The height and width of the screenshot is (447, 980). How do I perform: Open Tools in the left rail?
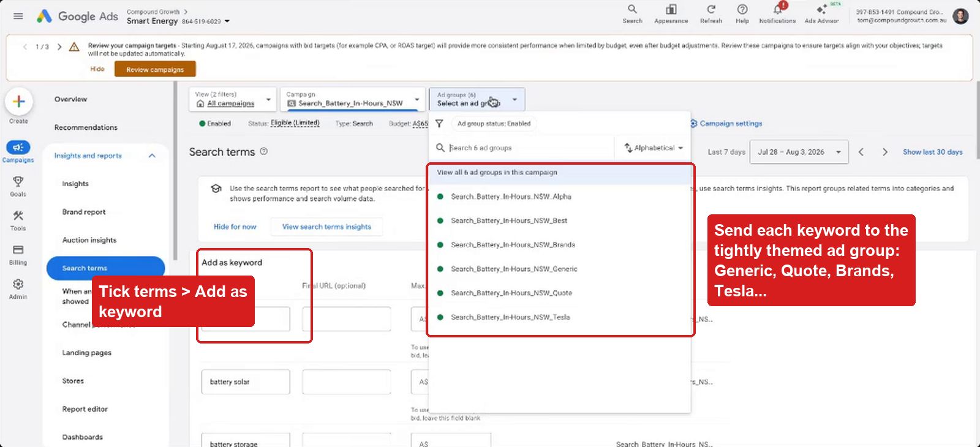tap(18, 220)
